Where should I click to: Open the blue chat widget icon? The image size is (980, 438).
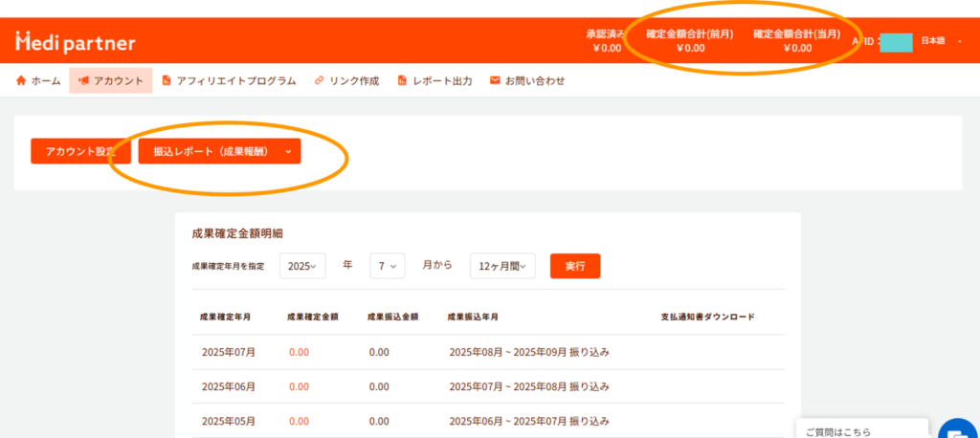click(x=958, y=428)
